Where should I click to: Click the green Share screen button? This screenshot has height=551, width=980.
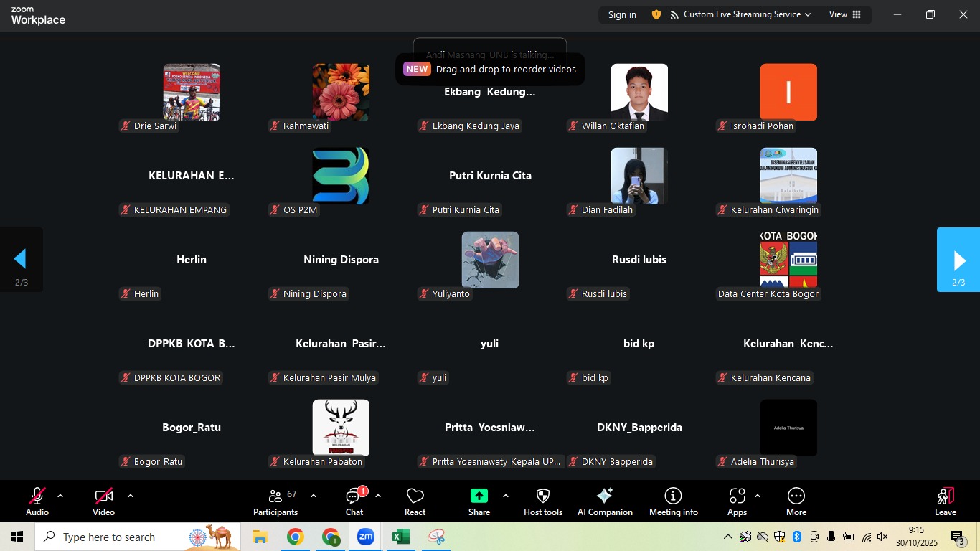click(479, 501)
